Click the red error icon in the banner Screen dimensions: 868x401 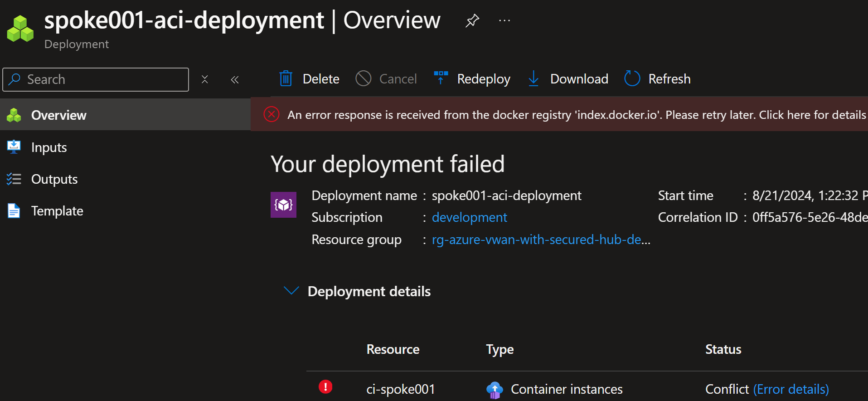click(x=272, y=114)
